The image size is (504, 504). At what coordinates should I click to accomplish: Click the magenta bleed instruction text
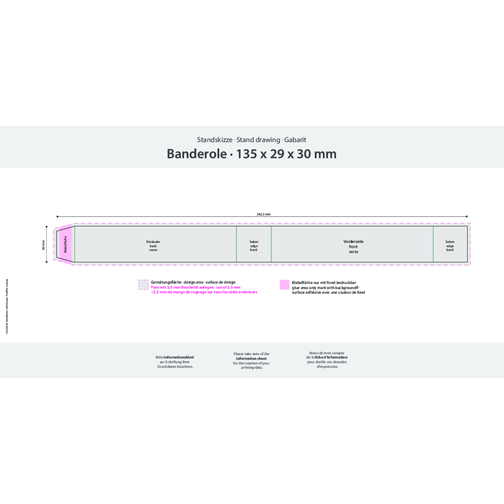(x=204, y=289)
